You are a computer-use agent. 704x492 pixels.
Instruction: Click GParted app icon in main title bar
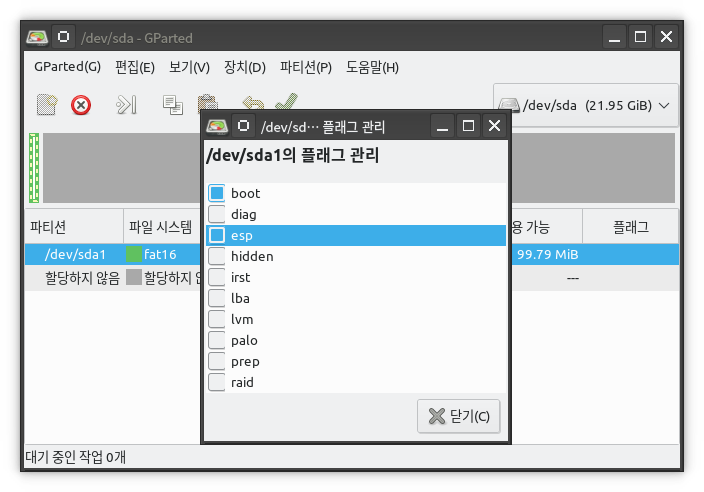37,37
